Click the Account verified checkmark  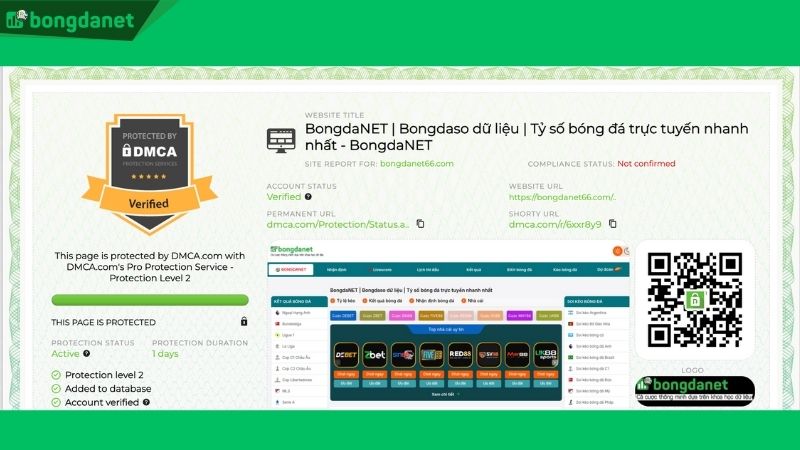click(x=56, y=403)
